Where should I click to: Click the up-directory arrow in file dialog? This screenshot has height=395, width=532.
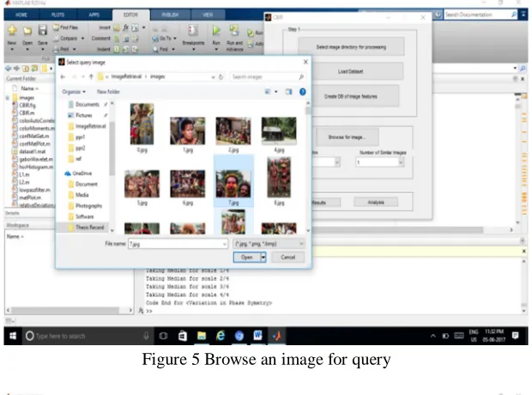(x=91, y=76)
